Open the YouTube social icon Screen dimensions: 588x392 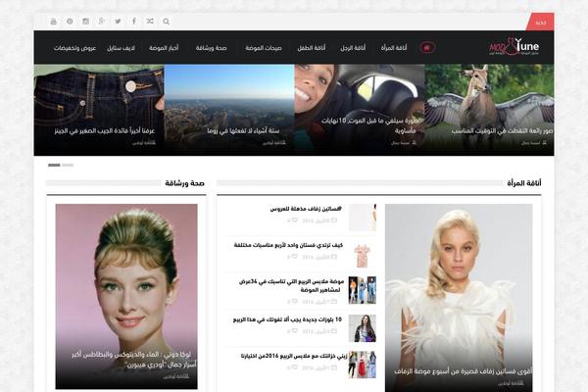click(54, 22)
